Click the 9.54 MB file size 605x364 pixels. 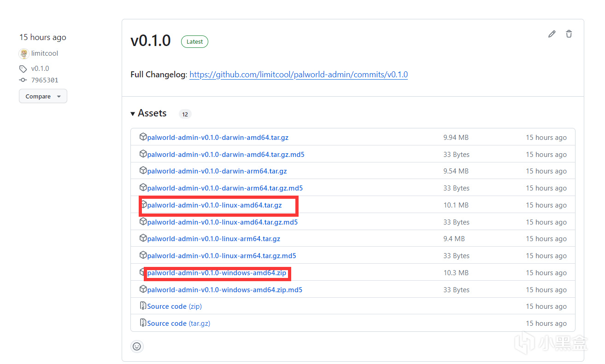pyautogui.click(x=456, y=171)
